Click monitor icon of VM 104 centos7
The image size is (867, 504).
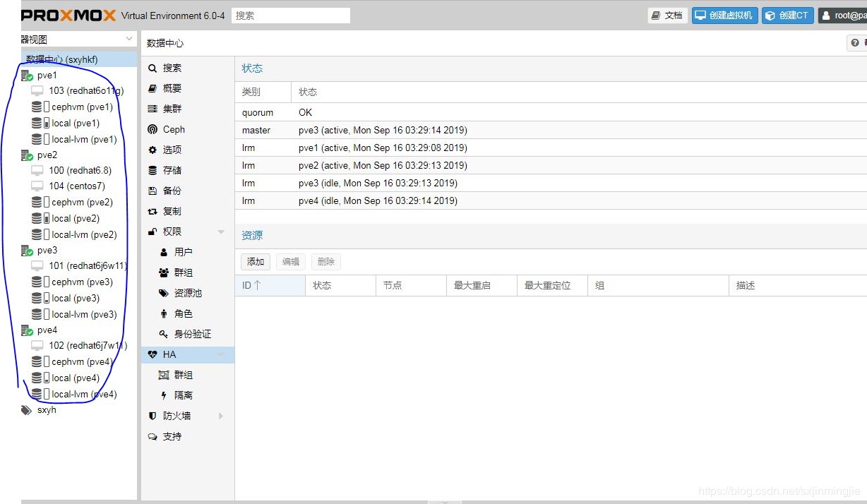point(37,186)
